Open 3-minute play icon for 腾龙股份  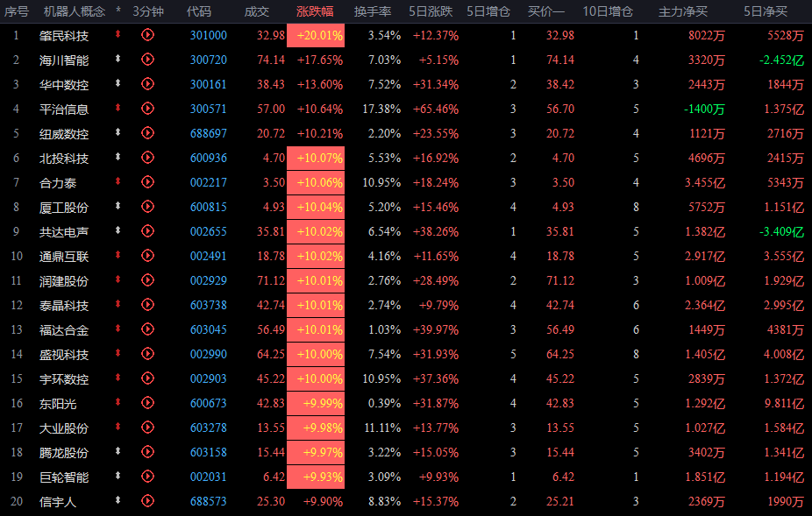point(147,452)
